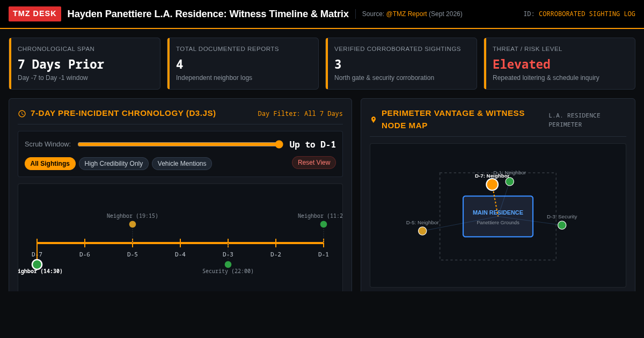Click the MAIN RESIDENCE box on map

point(498,216)
